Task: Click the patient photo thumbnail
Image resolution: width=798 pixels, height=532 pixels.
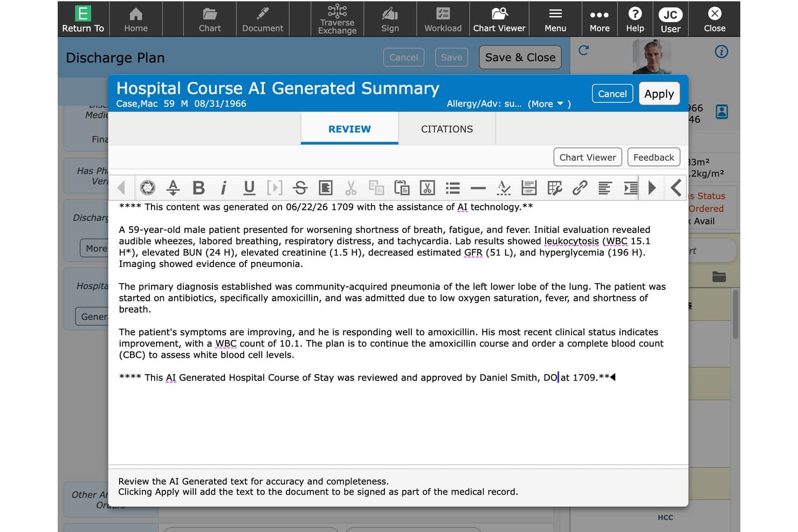Action: tap(652, 57)
